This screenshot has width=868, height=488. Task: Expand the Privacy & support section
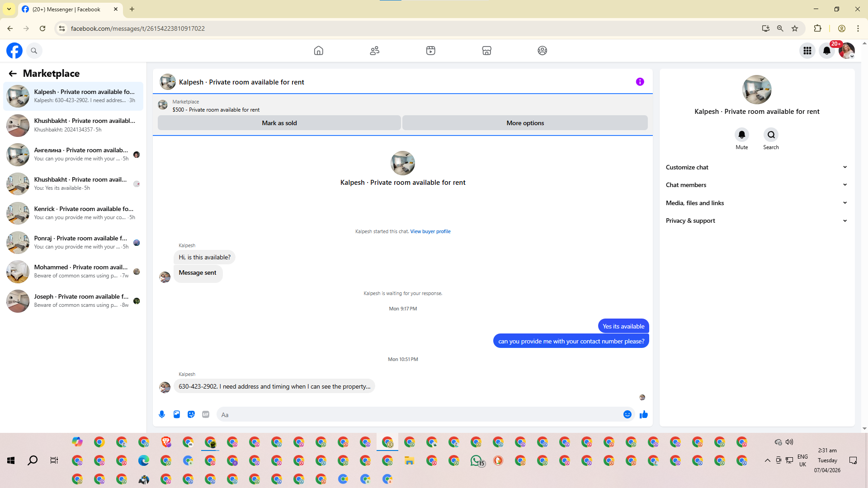[x=756, y=221]
